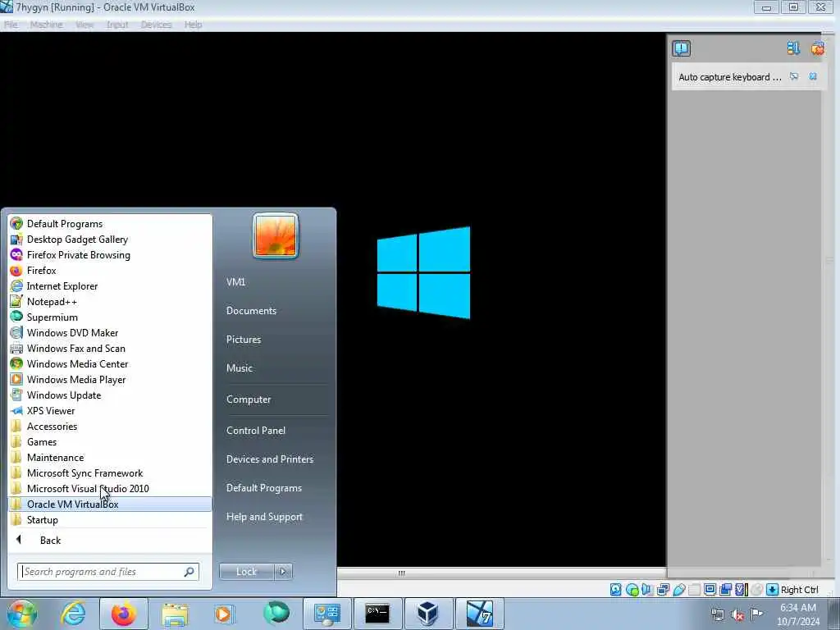The image size is (840, 630).
Task: Click the Windows Start orb
Action: [x=21, y=614]
